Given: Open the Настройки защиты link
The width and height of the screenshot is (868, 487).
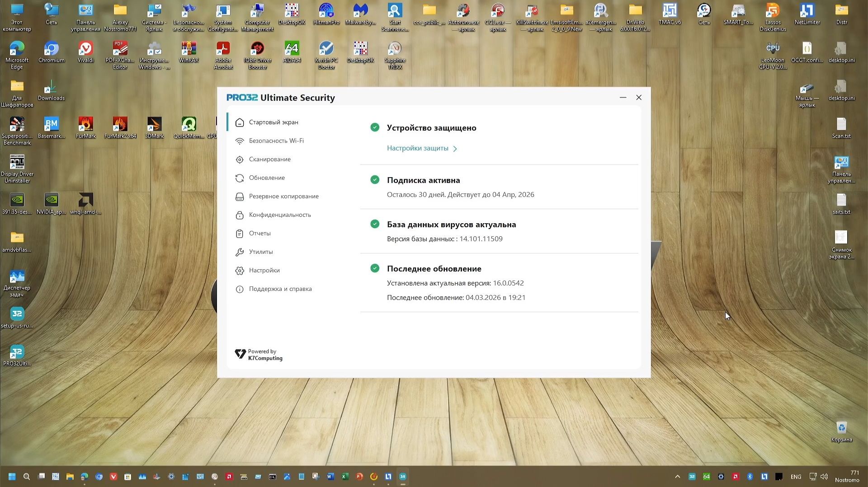Looking at the screenshot, I should pyautogui.click(x=418, y=148).
